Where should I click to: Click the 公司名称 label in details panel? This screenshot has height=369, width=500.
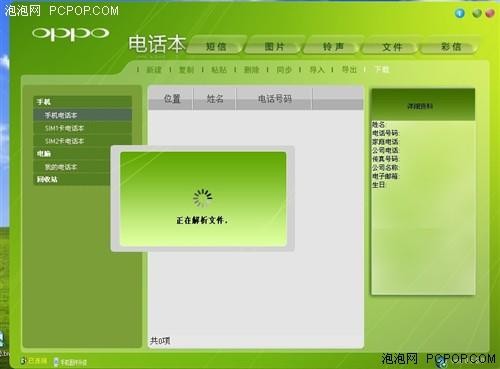[x=385, y=167]
